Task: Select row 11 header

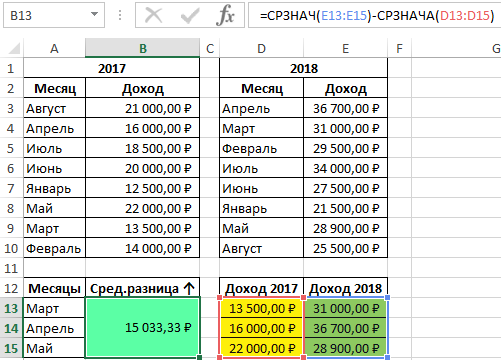Action: (11, 268)
